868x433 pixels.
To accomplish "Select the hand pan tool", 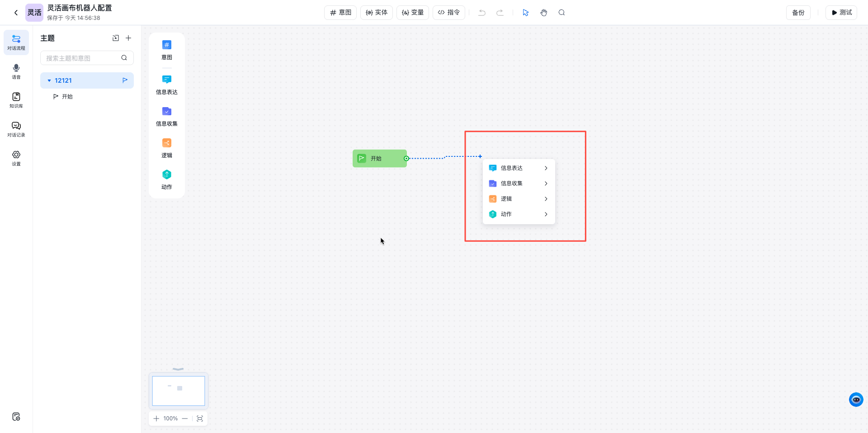I will pos(544,13).
